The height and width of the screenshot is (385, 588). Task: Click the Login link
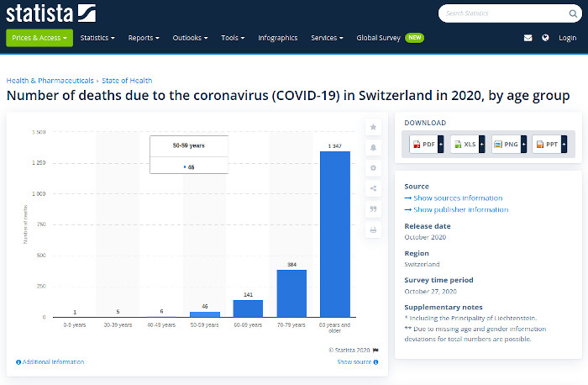click(567, 38)
